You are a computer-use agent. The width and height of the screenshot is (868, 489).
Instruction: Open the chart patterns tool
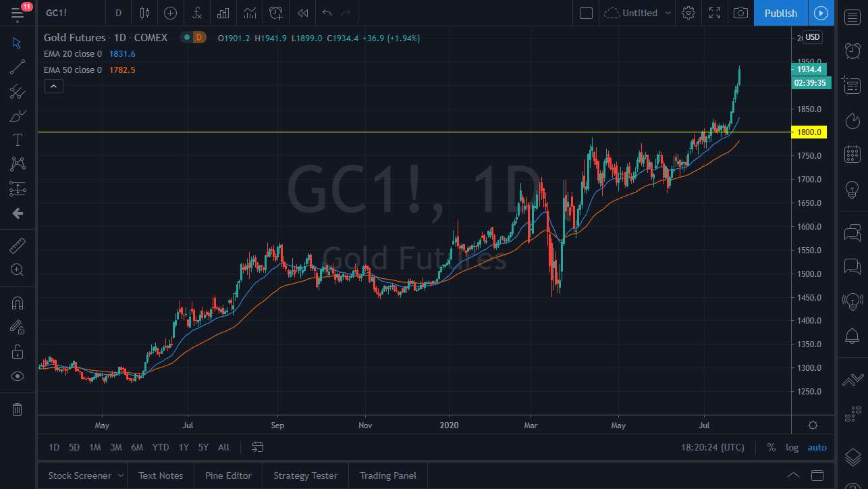18,164
